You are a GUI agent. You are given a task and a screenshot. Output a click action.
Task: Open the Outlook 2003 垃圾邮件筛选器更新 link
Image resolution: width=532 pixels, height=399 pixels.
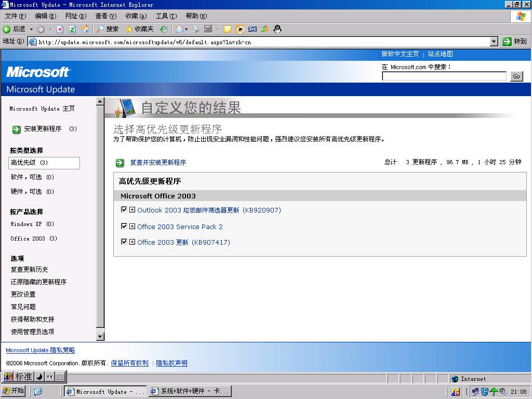[209, 210]
